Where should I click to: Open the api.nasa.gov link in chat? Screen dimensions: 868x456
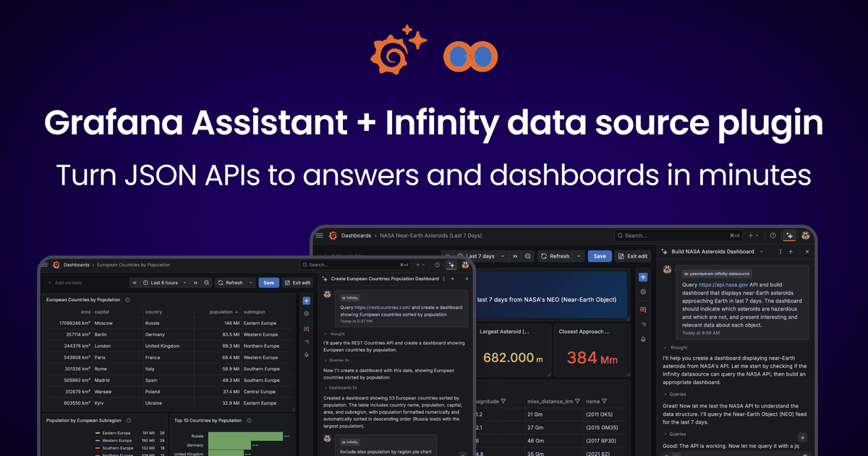pyautogui.click(x=723, y=284)
